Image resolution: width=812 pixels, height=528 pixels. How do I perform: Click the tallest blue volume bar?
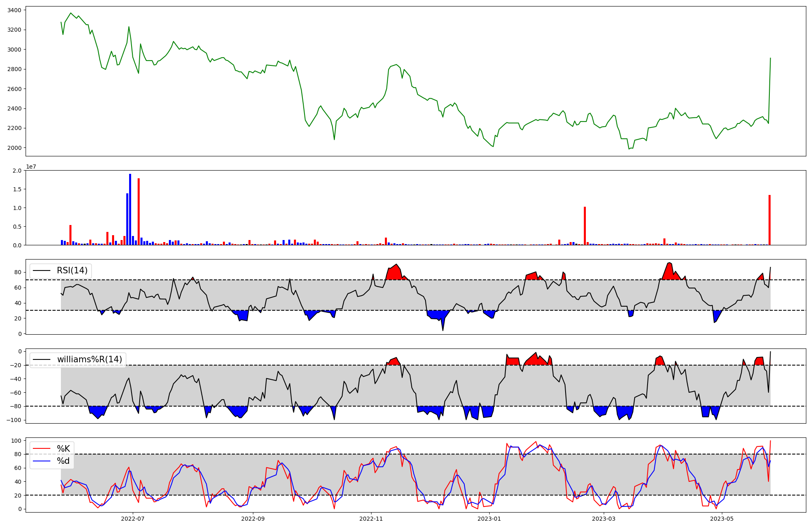pyautogui.click(x=130, y=209)
